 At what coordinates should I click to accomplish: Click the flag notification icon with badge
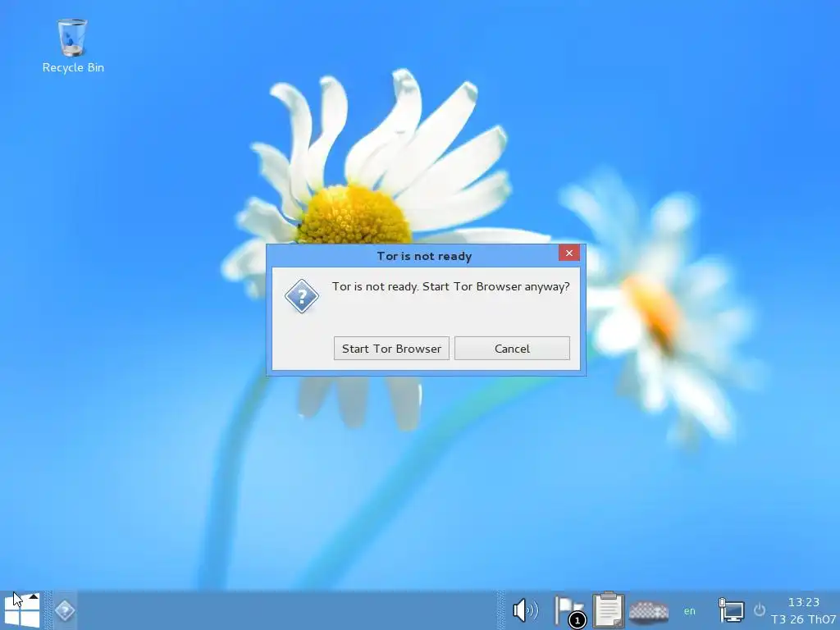[x=569, y=610]
